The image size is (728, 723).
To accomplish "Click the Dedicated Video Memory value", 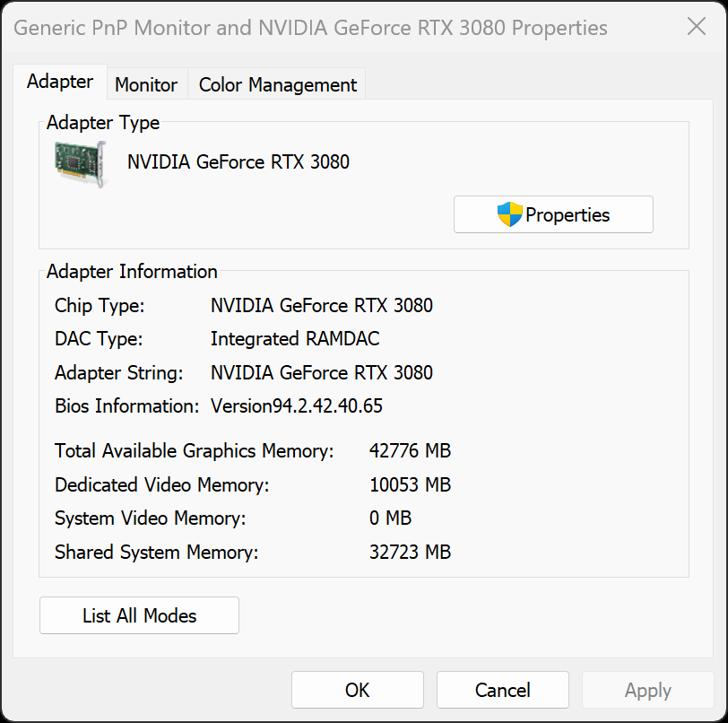I will pyautogui.click(x=410, y=485).
